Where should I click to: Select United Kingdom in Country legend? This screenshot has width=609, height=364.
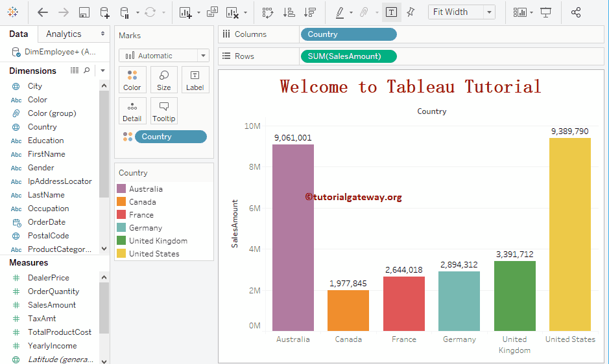[x=158, y=240]
